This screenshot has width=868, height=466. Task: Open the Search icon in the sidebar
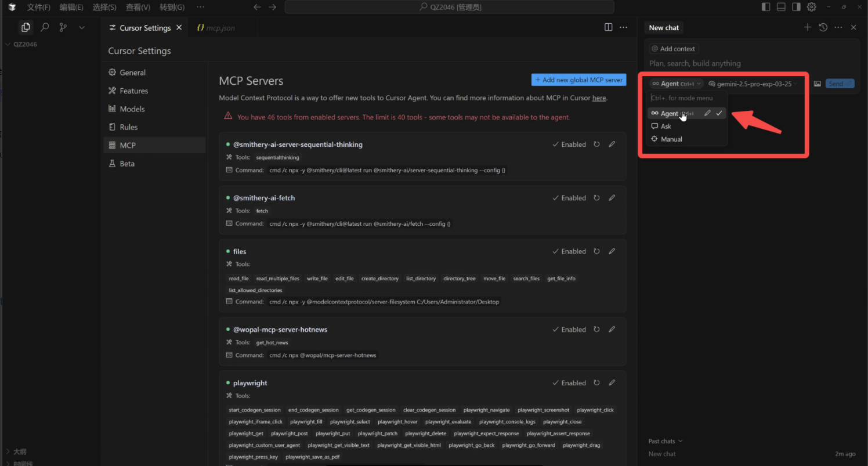[45, 27]
